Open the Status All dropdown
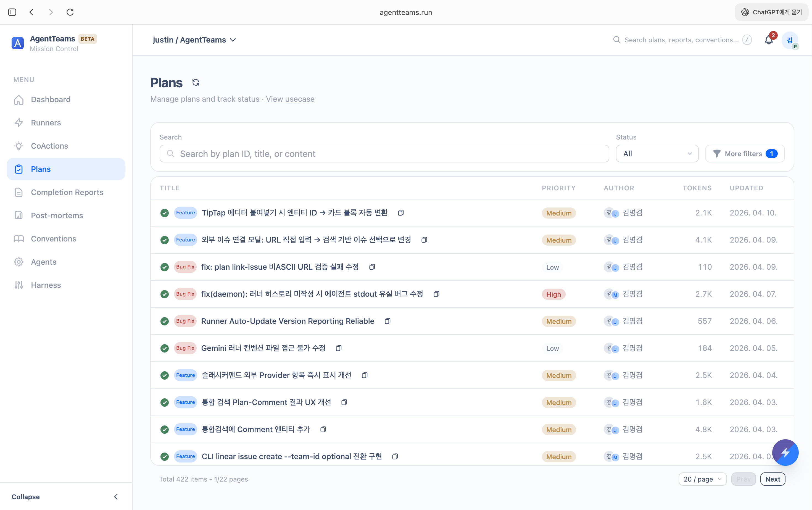 (657, 154)
